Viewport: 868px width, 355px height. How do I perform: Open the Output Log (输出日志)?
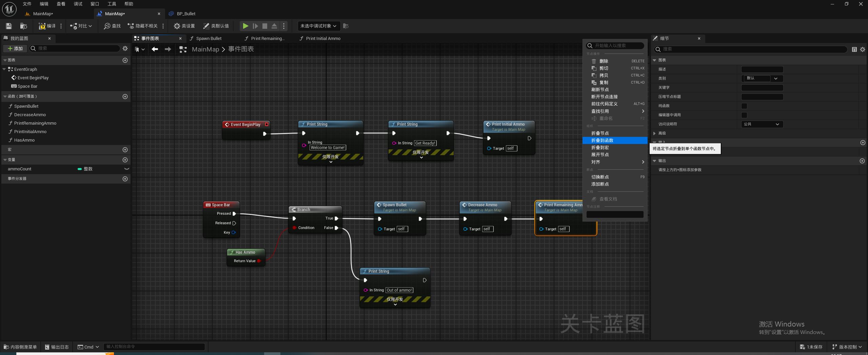tap(57, 347)
